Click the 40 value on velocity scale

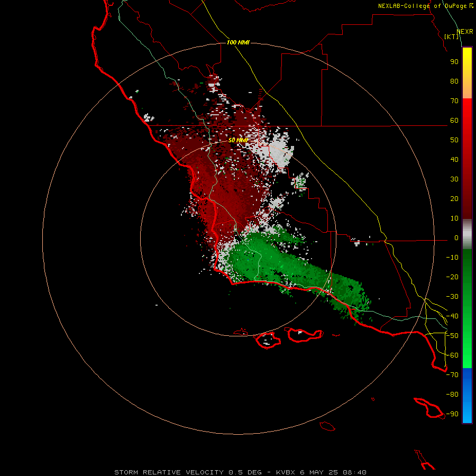click(x=454, y=160)
